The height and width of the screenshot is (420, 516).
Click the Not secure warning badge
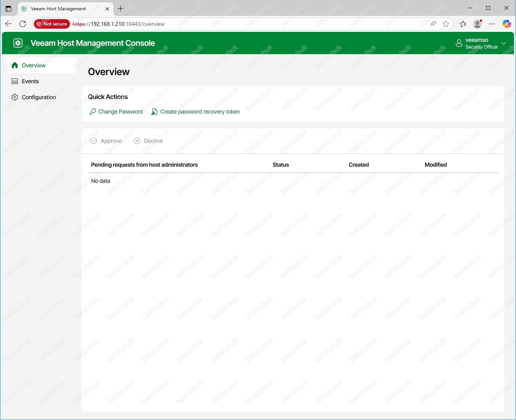52,24
